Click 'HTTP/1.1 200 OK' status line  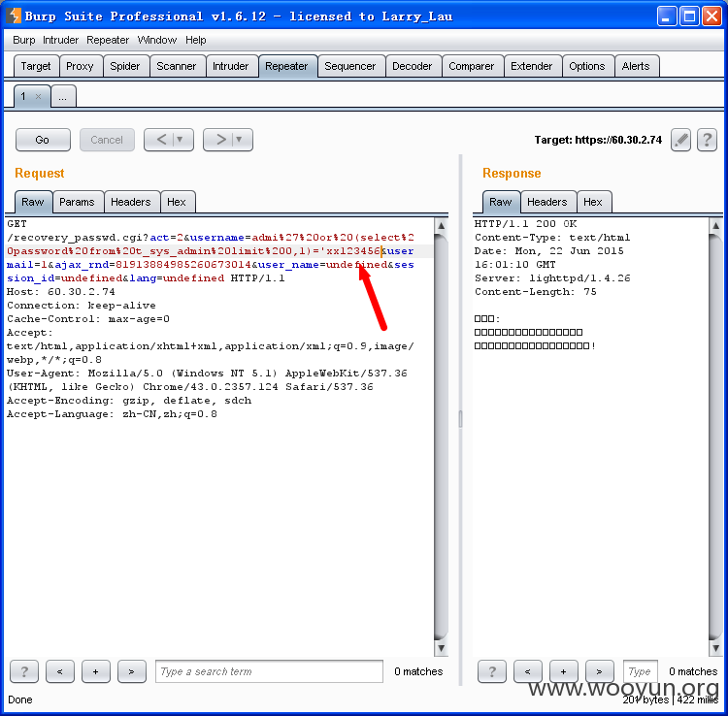coord(525,224)
